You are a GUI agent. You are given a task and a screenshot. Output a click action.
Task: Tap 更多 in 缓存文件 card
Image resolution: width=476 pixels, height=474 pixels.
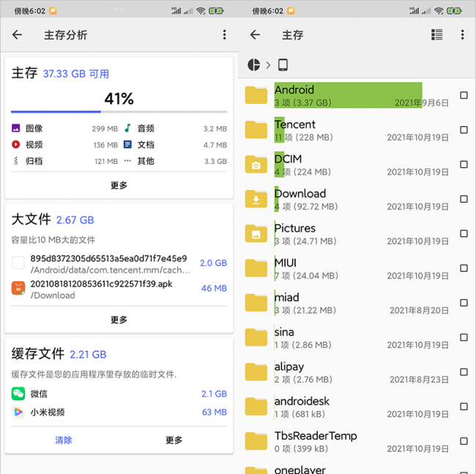click(x=174, y=440)
